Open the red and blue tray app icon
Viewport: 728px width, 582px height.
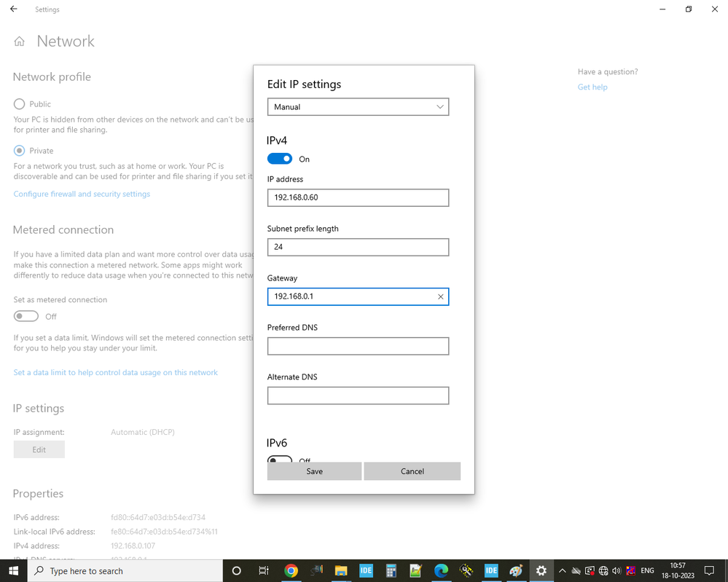(630, 571)
